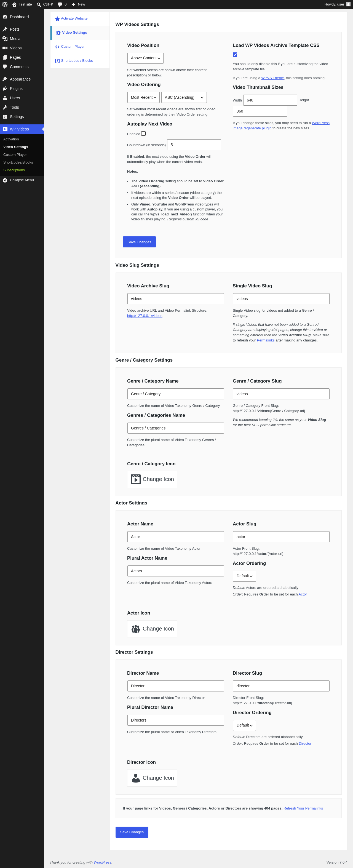This screenshot has height=868, width=353.
Task: Open the WordPress image regenerate plugin link
Action: coord(281,126)
